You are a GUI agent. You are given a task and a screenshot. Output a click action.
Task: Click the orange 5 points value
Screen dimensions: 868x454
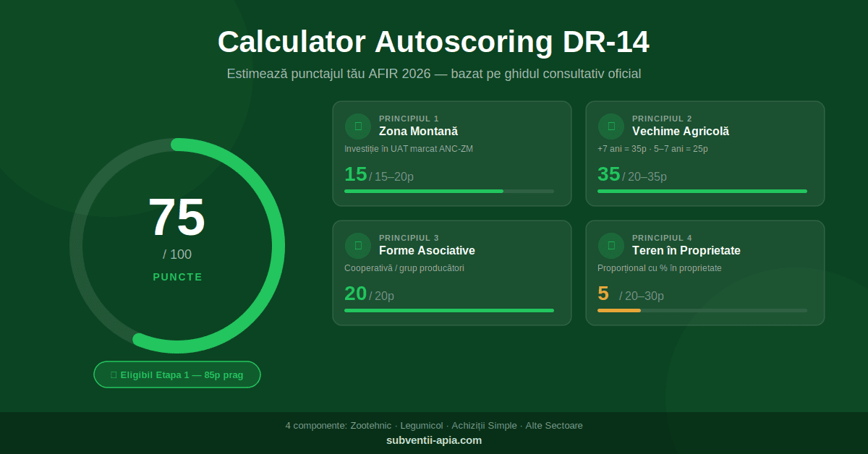[603, 294]
